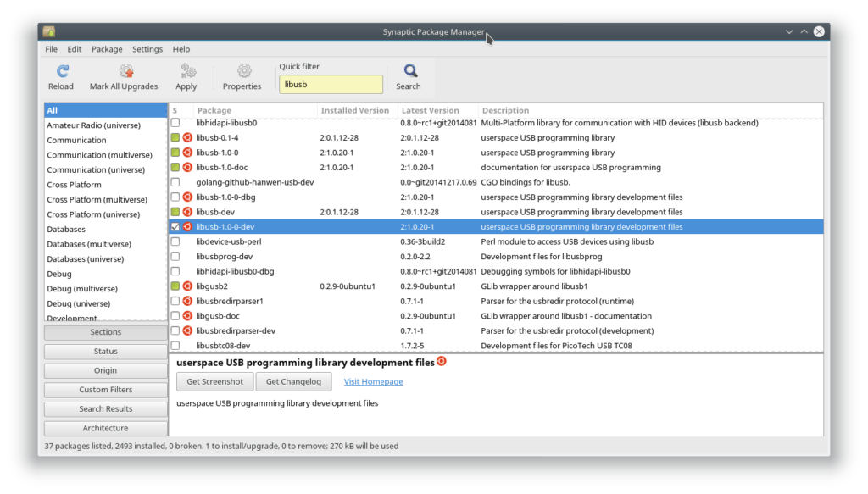The image size is (868, 494).
Task: Select Communication (multiverse) section
Action: [x=106, y=155]
